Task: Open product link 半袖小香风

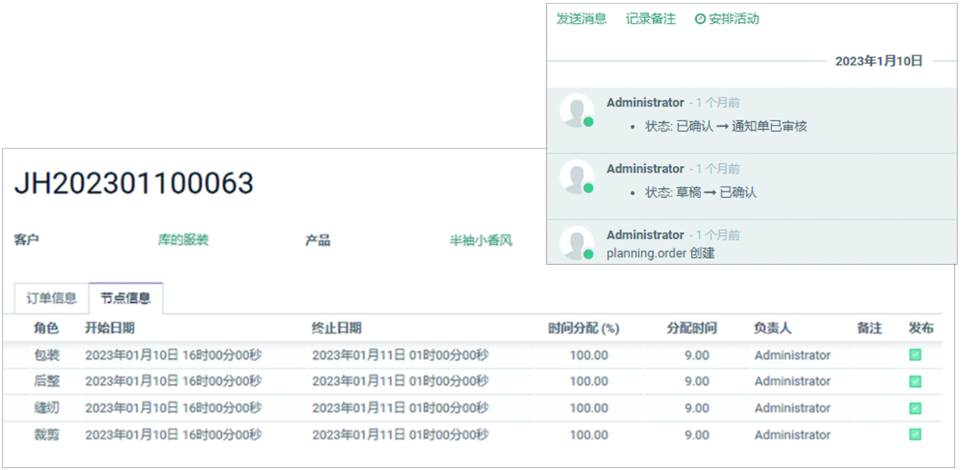Action: pos(480,241)
